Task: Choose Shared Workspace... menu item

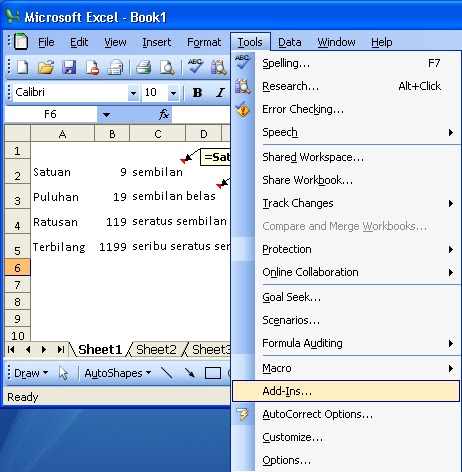Action: pos(346,157)
